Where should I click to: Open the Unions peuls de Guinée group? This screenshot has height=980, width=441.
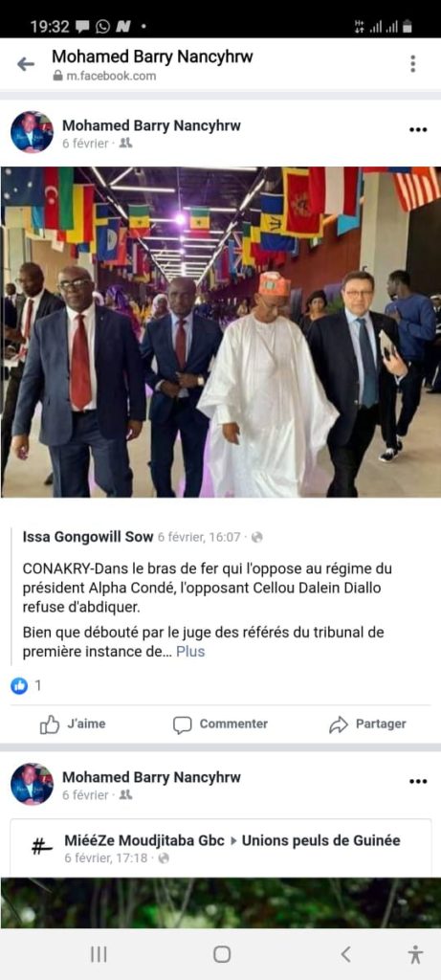click(x=321, y=840)
